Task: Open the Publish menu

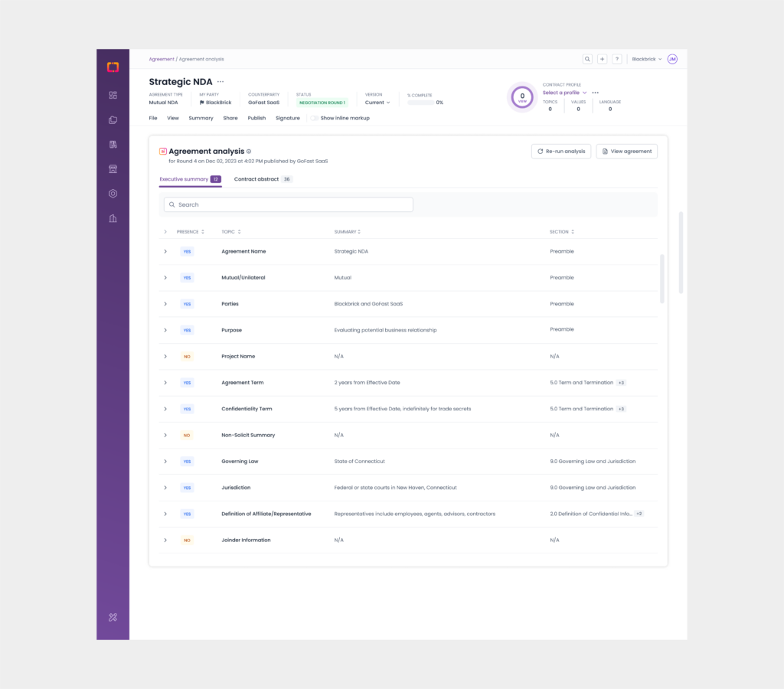Action: (x=256, y=118)
